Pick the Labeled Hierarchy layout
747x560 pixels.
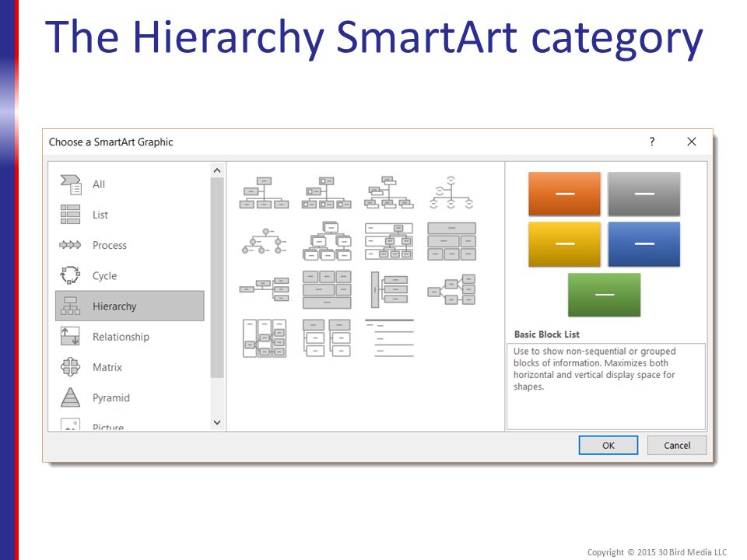click(x=389, y=241)
